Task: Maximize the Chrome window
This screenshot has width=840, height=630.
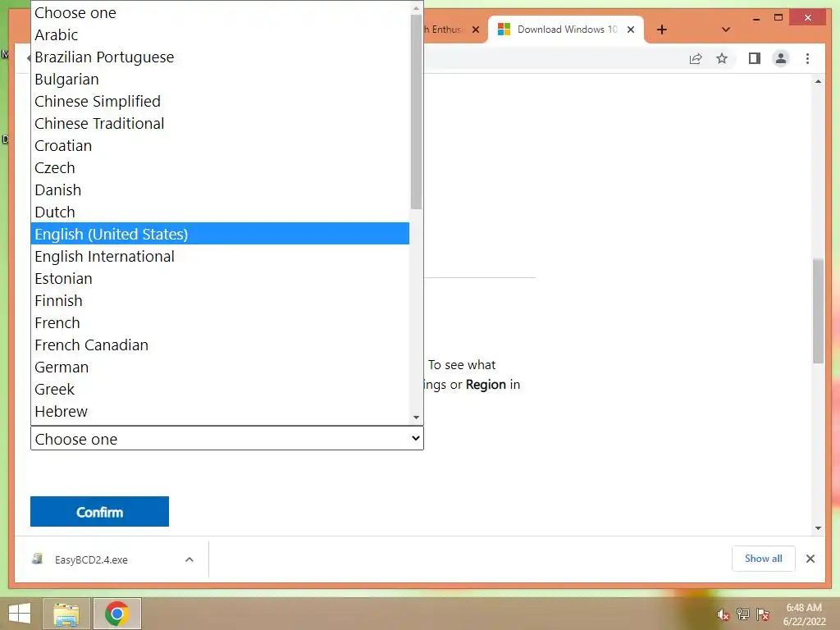Action: click(779, 18)
